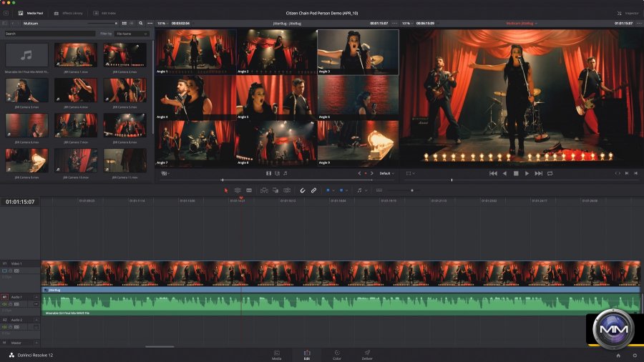
Task: Play the timeline viewer in reverse
Action: click(504, 174)
